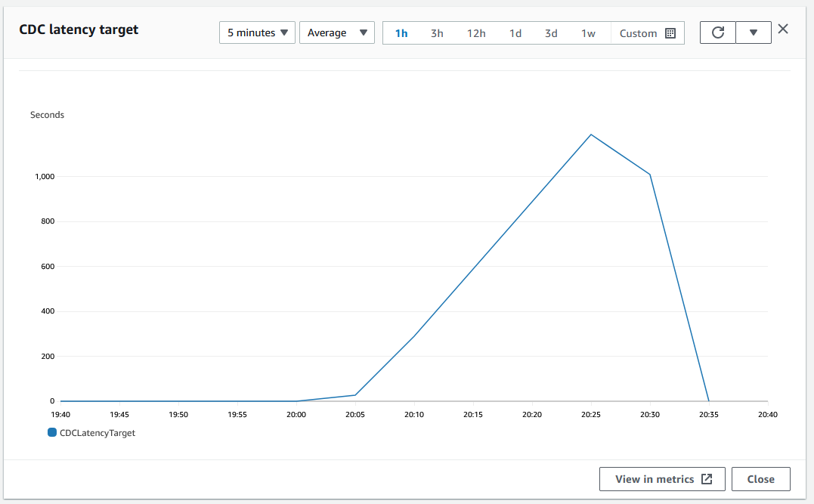Open the refresh options dropdown arrow

[x=754, y=32]
